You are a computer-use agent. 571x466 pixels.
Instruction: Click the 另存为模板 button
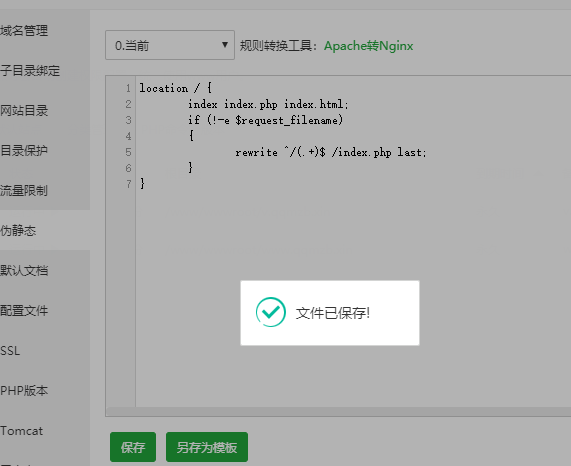point(207,447)
